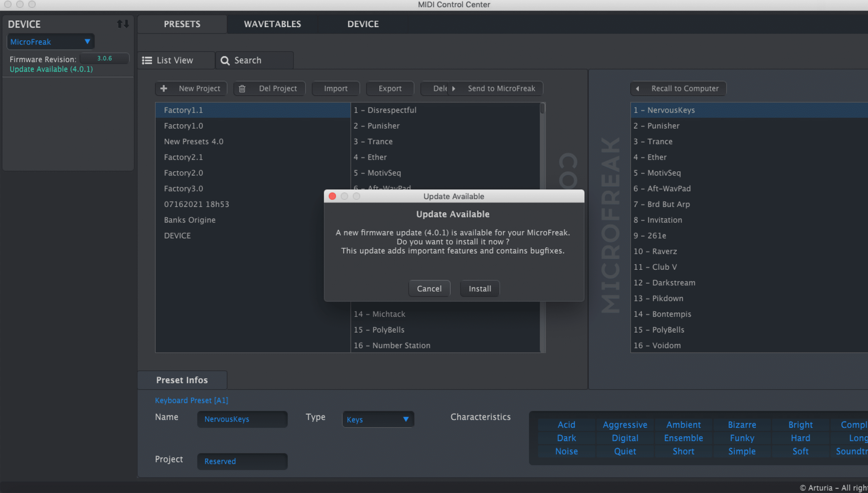The height and width of the screenshot is (493, 868).
Task: Toggle the Acid characteristic tag
Action: (566, 425)
